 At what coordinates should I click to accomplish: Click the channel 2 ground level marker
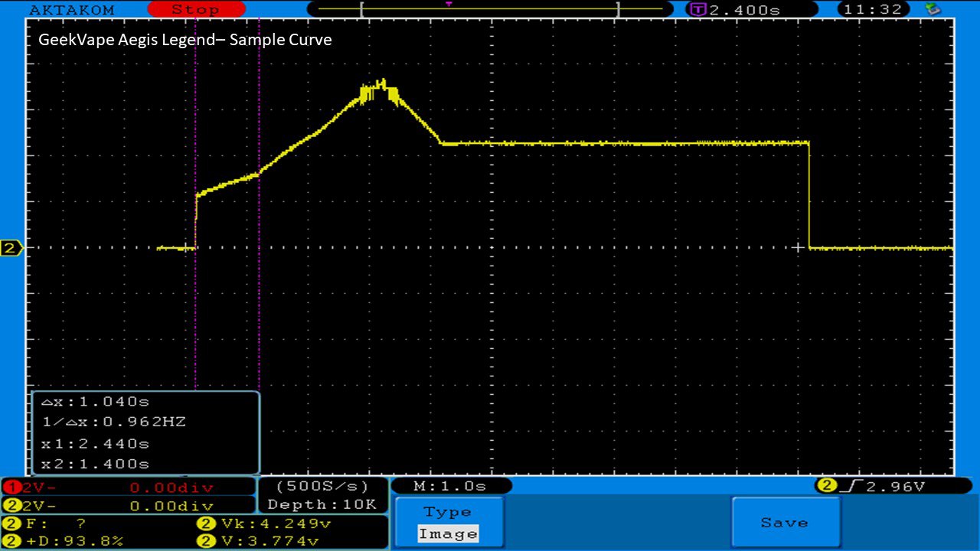click(x=11, y=248)
